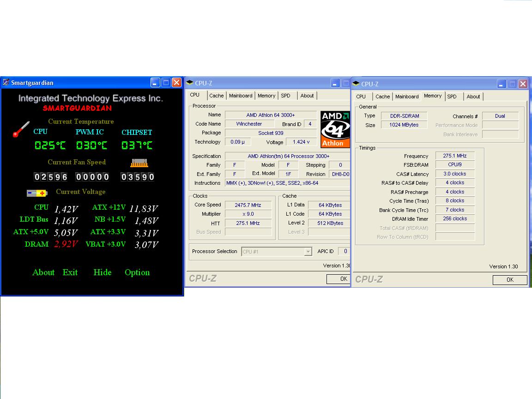Viewport: 532px width, 399px height.
Task: Click OK in the left CPU-Z window
Action: pyautogui.click(x=339, y=279)
